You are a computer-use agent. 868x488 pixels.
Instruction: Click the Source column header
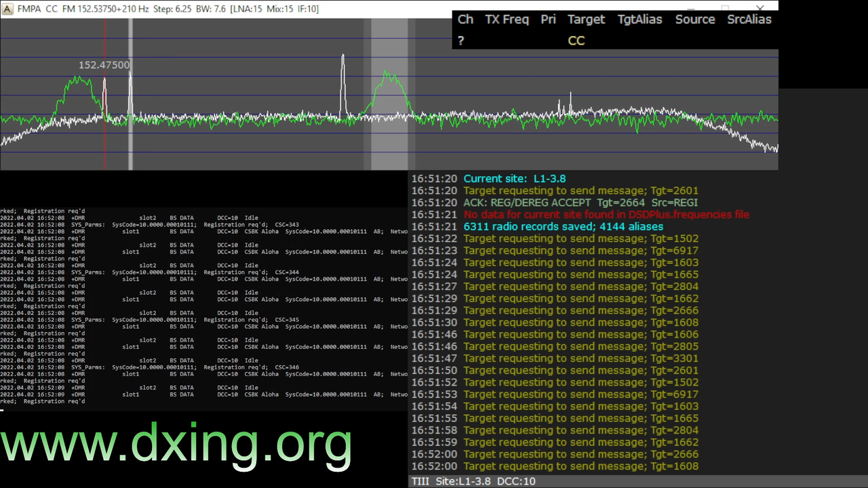click(x=695, y=20)
